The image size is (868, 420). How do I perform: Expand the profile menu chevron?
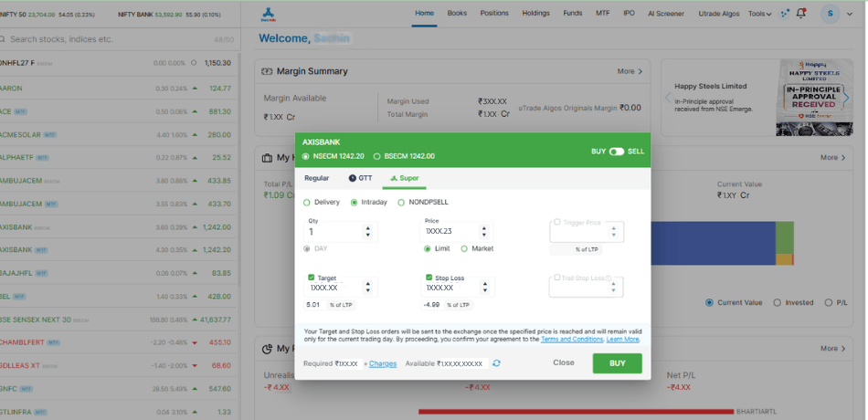[x=850, y=14]
